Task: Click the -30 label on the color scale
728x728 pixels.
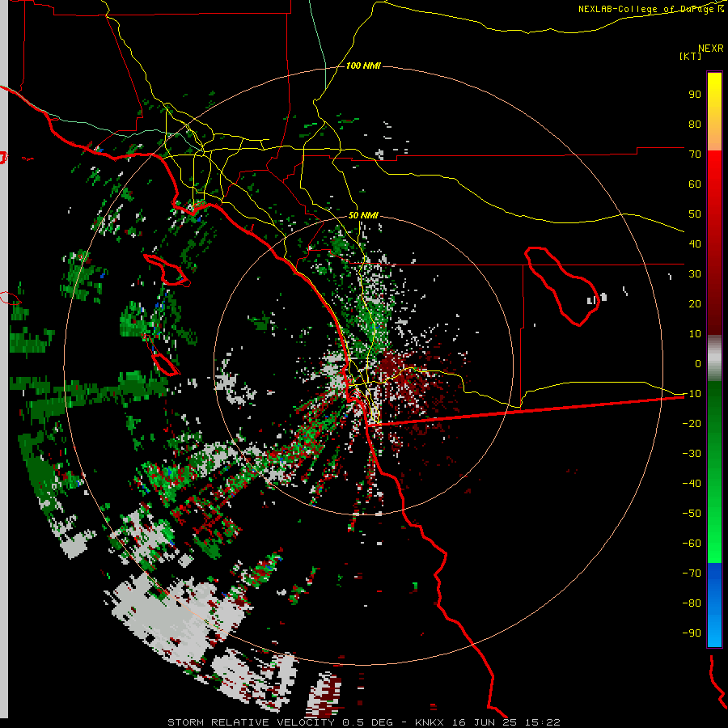Action: [x=692, y=454]
